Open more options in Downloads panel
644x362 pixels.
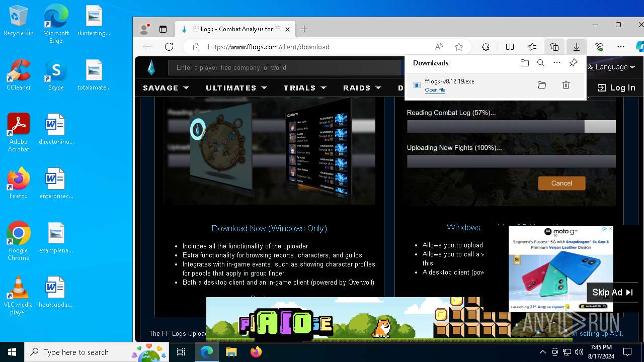coord(557,63)
